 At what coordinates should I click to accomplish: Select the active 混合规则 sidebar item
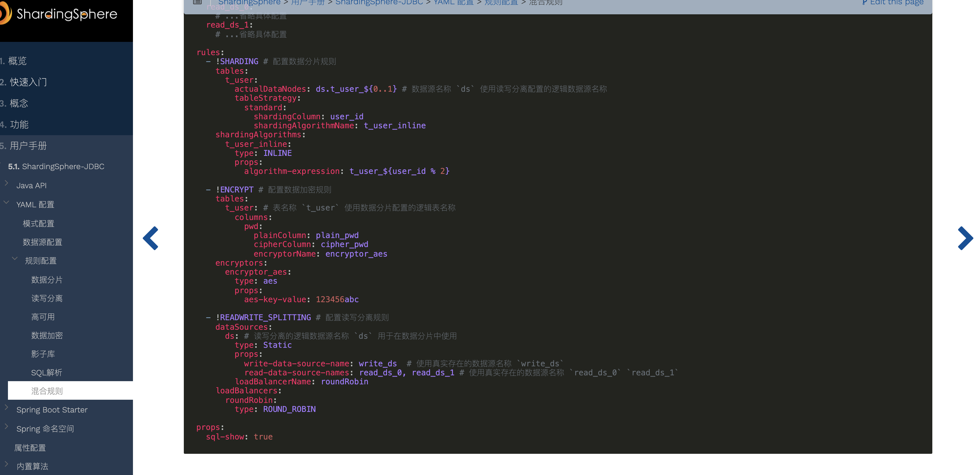click(70, 391)
